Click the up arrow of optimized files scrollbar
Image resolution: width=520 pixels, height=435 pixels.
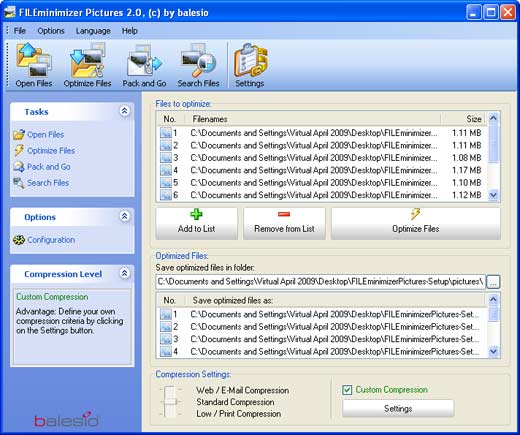tap(493, 299)
